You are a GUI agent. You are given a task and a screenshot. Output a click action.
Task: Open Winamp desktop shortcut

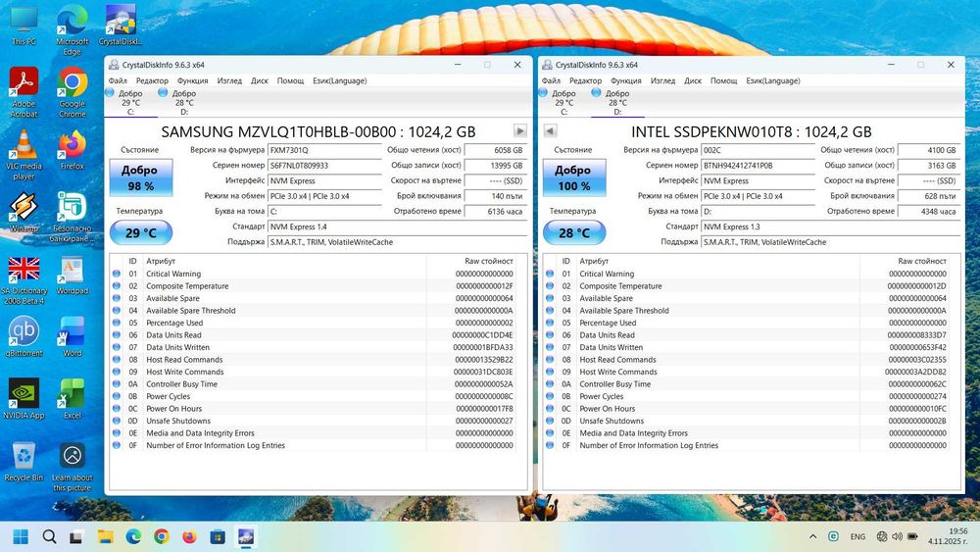[24, 212]
